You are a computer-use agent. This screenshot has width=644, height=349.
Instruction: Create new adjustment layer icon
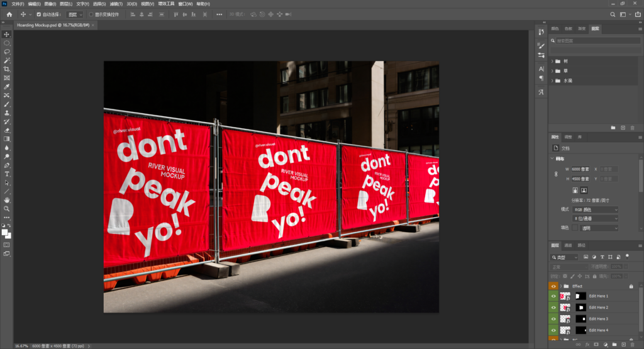point(606,345)
